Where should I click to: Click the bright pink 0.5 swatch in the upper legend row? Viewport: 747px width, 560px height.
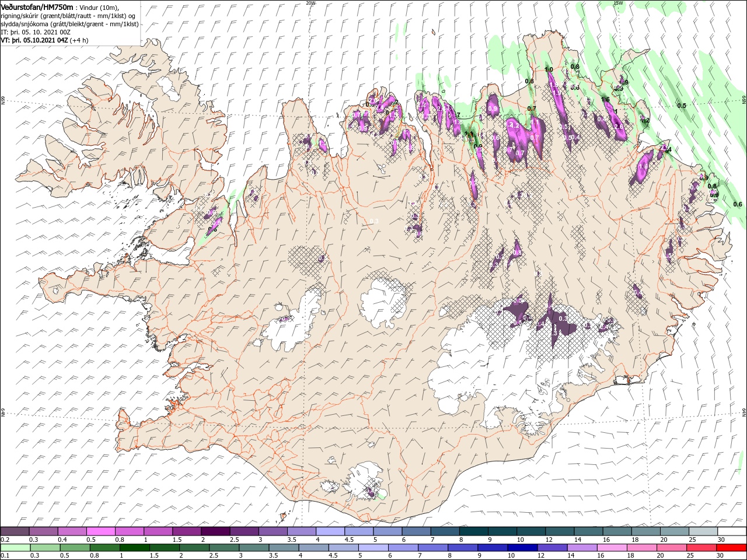(x=101, y=531)
